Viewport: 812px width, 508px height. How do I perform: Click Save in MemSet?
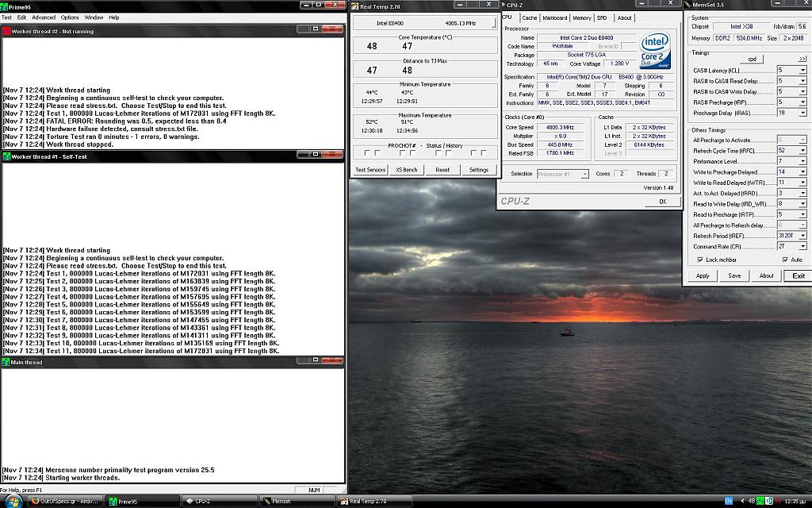[734, 275]
